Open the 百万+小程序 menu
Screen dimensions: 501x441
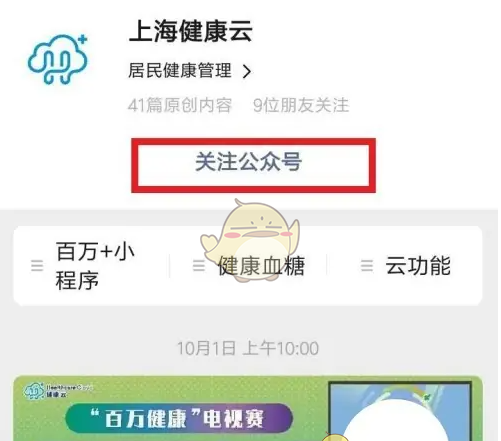95,266
